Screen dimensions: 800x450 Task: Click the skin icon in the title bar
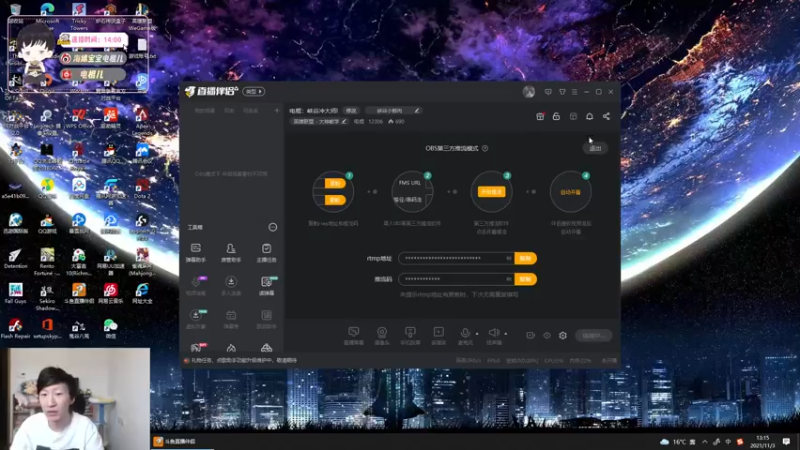click(562, 92)
